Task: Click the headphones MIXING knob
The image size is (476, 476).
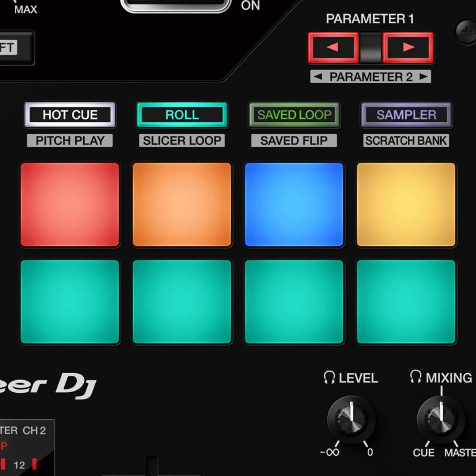Action: point(440,419)
